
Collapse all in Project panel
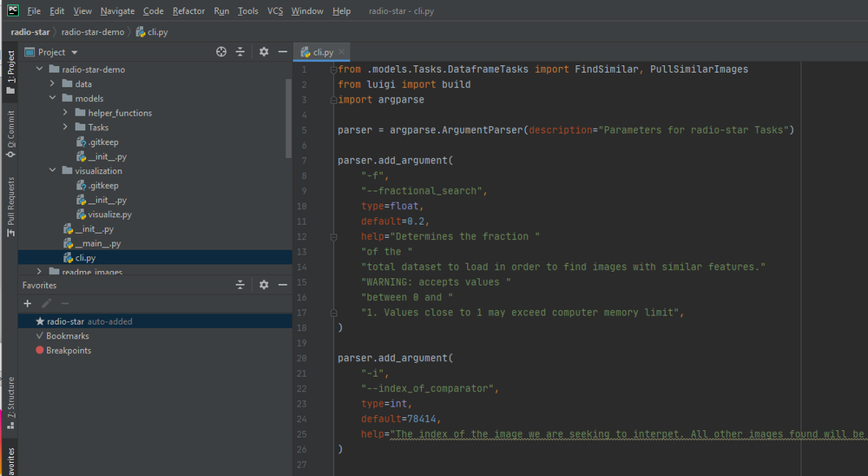pos(240,51)
